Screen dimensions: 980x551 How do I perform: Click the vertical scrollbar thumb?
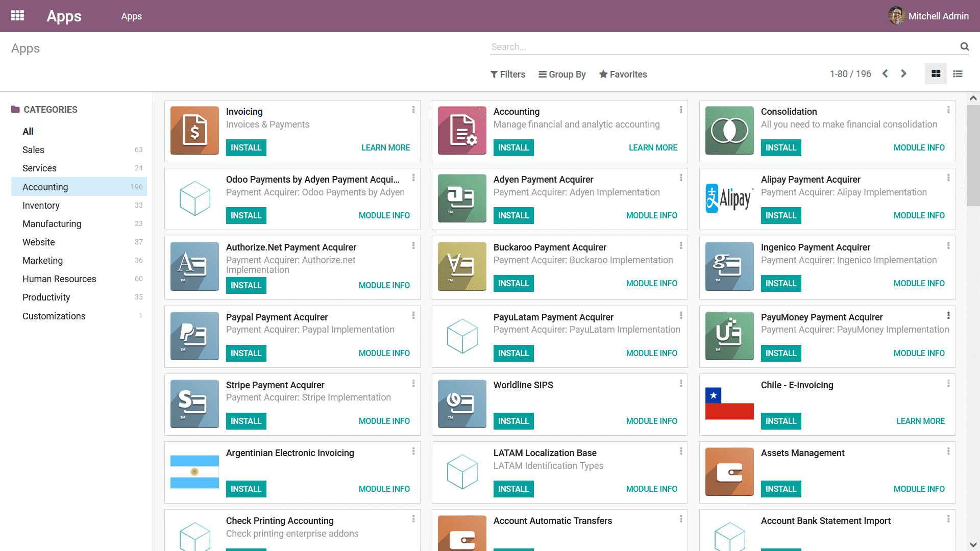pyautogui.click(x=973, y=155)
